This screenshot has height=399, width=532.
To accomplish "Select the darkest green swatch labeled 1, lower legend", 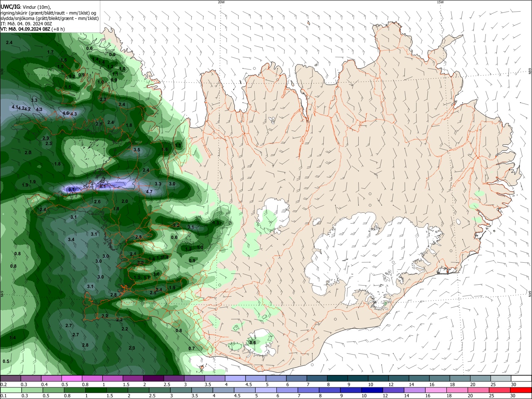I will coord(96,390).
